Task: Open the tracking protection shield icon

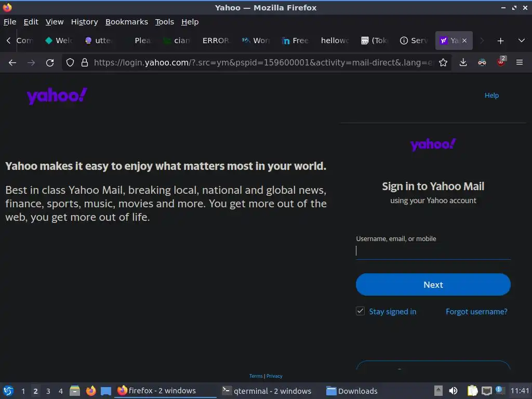Action: [x=70, y=62]
